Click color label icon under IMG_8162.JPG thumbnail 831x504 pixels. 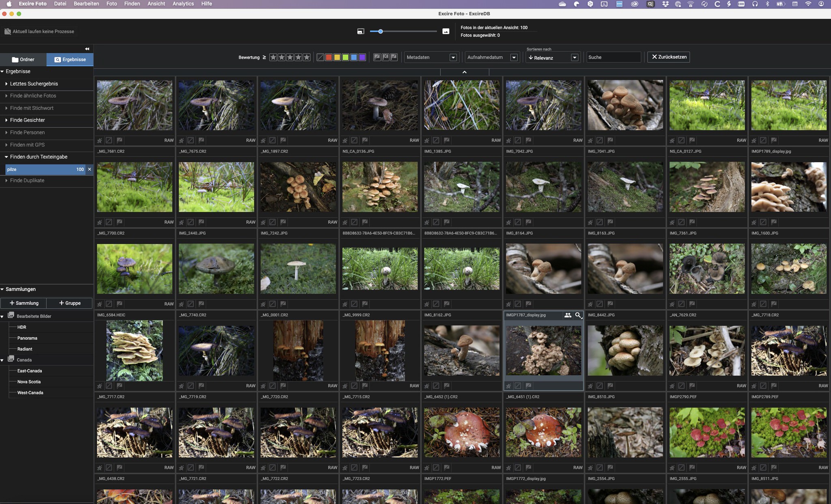click(436, 386)
